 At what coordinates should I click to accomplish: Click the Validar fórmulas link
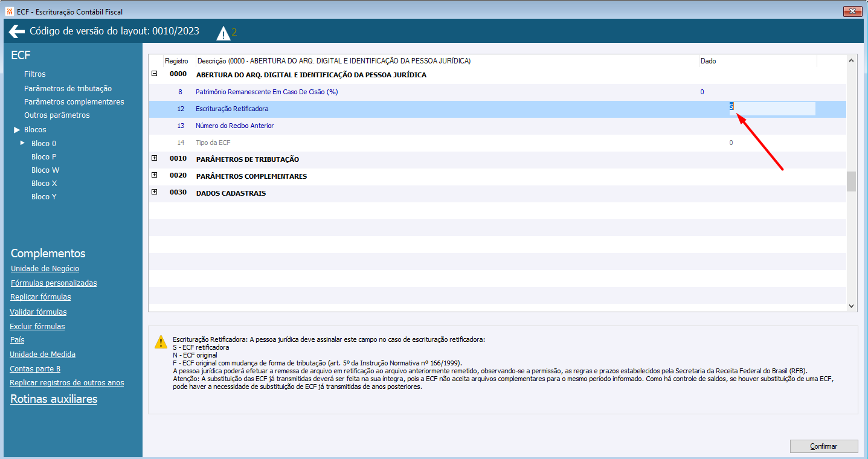[x=38, y=312]
